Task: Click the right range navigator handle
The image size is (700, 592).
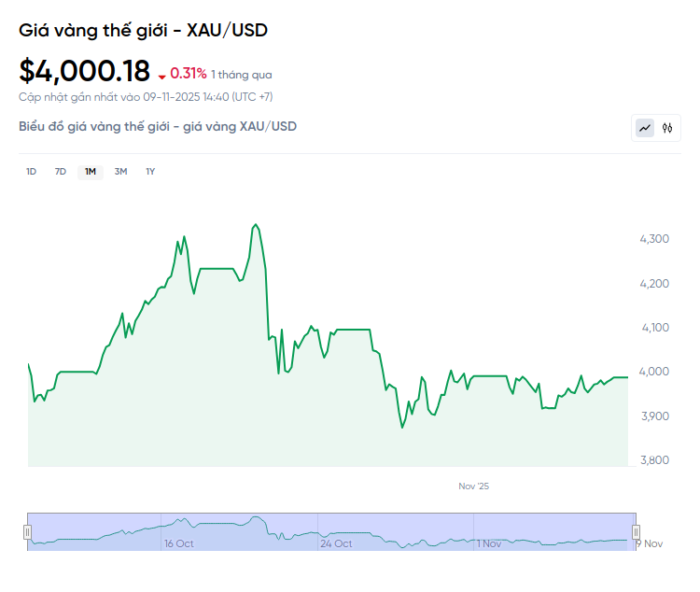Action: point(637,531)
